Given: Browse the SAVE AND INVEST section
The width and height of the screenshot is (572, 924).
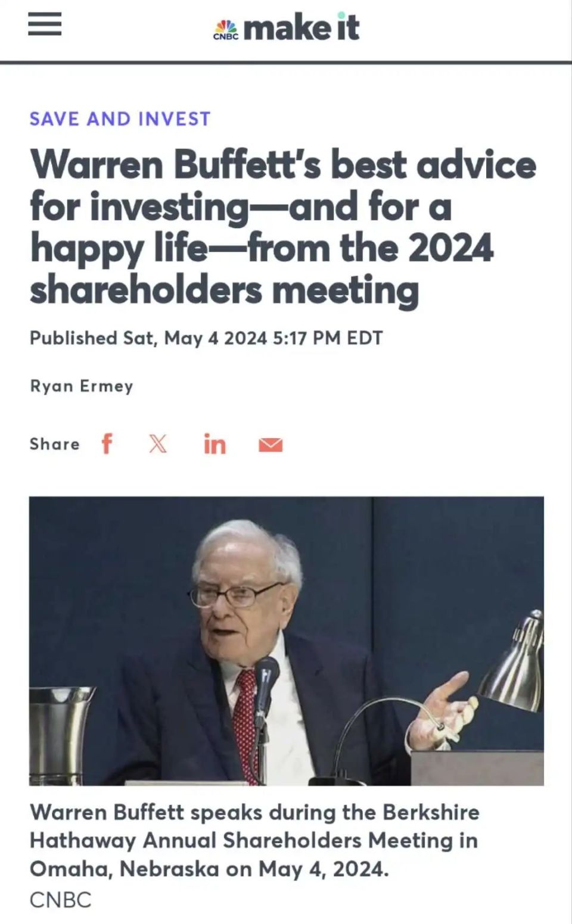Looking at the screenshot, I should tap(120, 118).
